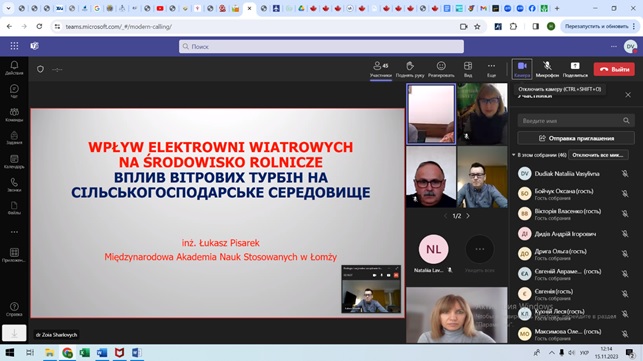Screen dimensions: 643x361
Task: Open Excel from the Windows taskbar
Action: [x=84, y=352]
